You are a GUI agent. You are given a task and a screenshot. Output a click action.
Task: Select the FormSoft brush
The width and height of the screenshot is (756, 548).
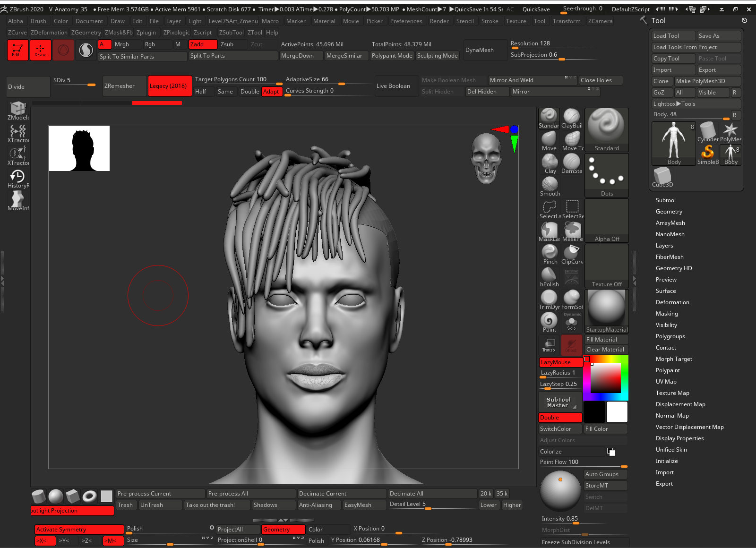[572, 300]
